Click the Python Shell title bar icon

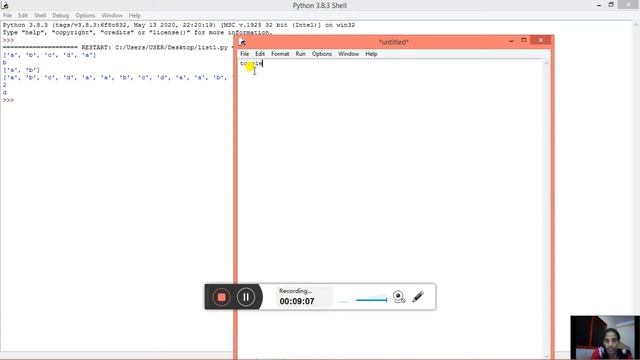tap(5, 5)
